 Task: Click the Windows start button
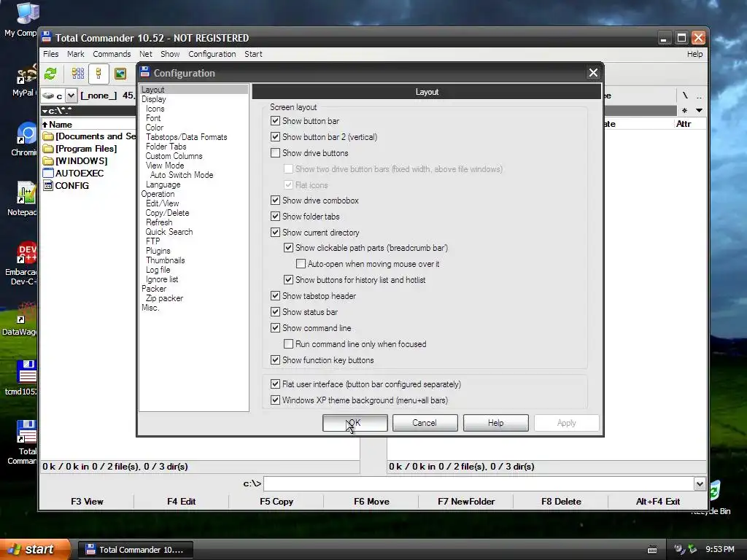click(x=34, y=550)
